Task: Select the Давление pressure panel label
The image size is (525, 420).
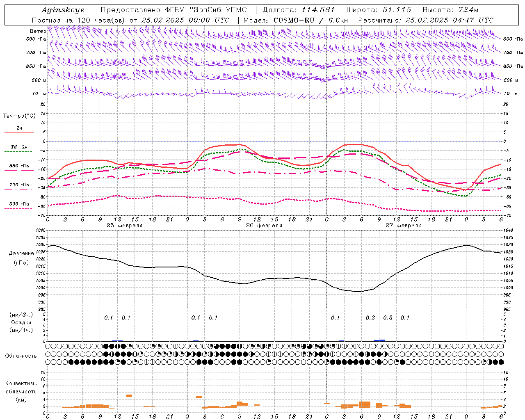Action: [x=21, y=253]
